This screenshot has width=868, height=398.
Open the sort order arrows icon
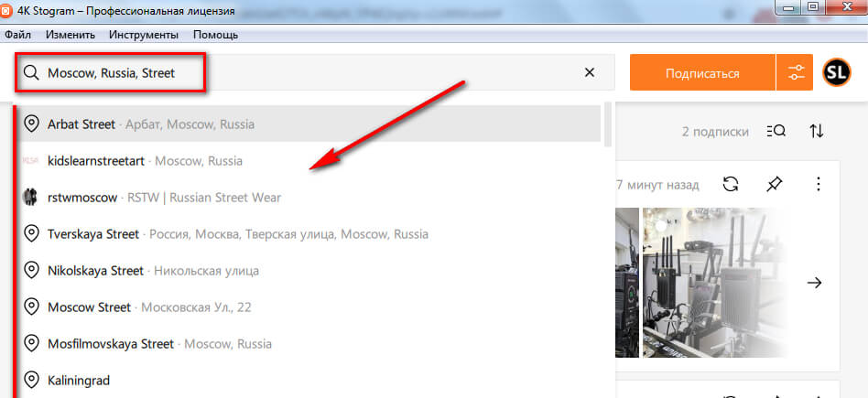(817, 131)
